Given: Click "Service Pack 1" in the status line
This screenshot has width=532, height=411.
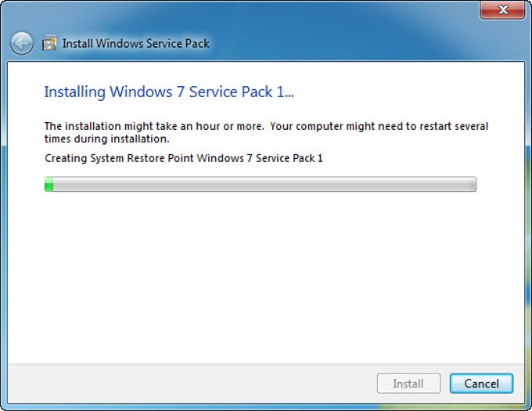Looking at the screenshot, I should click(286, 158).
